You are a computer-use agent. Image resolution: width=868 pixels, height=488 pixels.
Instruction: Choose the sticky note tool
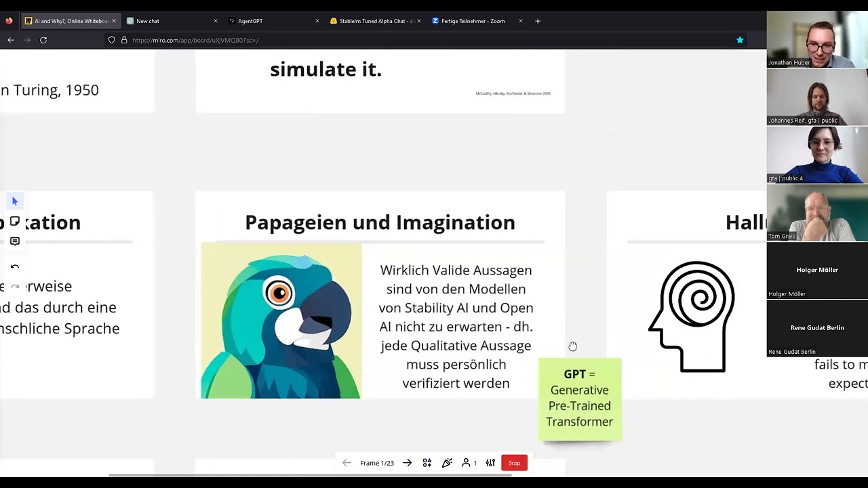(x=15, y=222)
